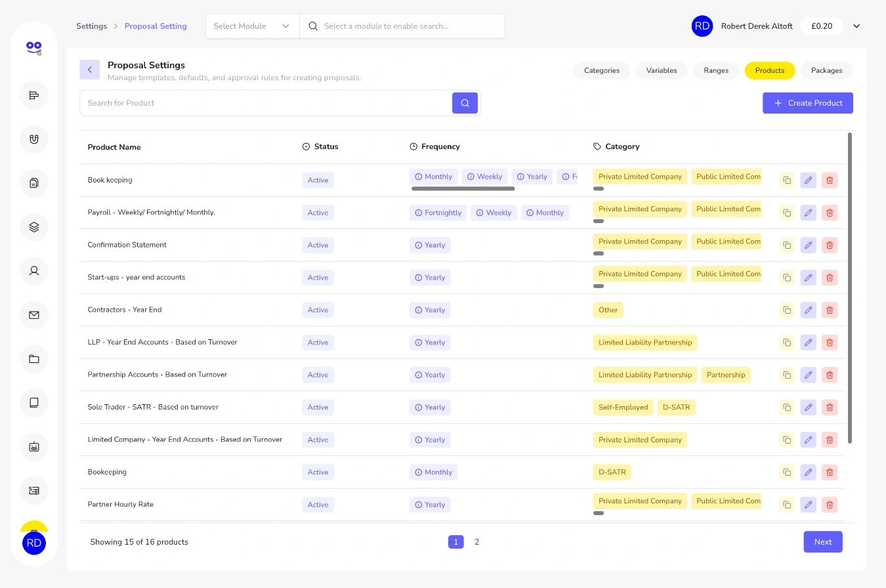Click the Partnership category tag
886x588 pixels.
(726, 375)
